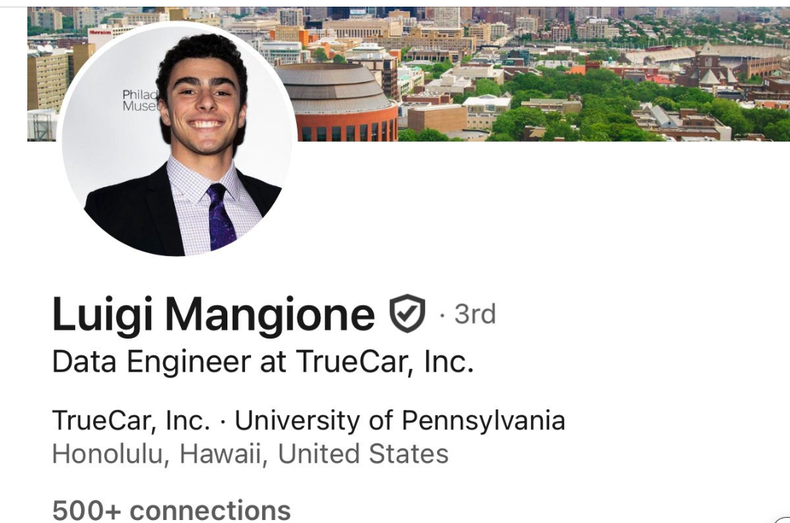This screenshot has width=790, height=523.
Task: Open the University of Pennsylvania link
Action: tap(400, 421)
